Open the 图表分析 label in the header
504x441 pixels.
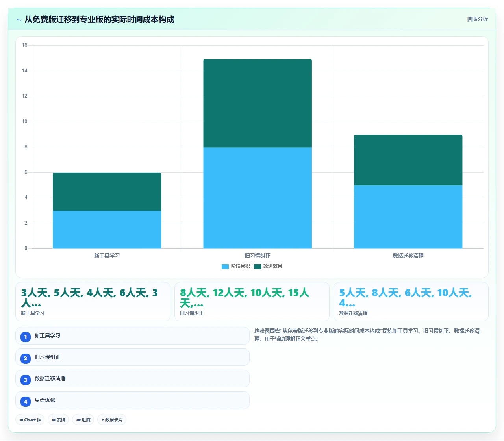tap(477, 19)
